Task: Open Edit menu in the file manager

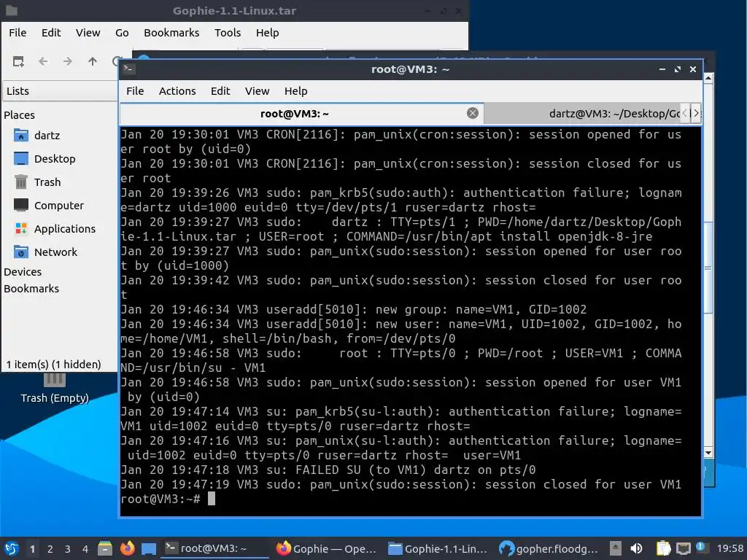Action: 51,33
